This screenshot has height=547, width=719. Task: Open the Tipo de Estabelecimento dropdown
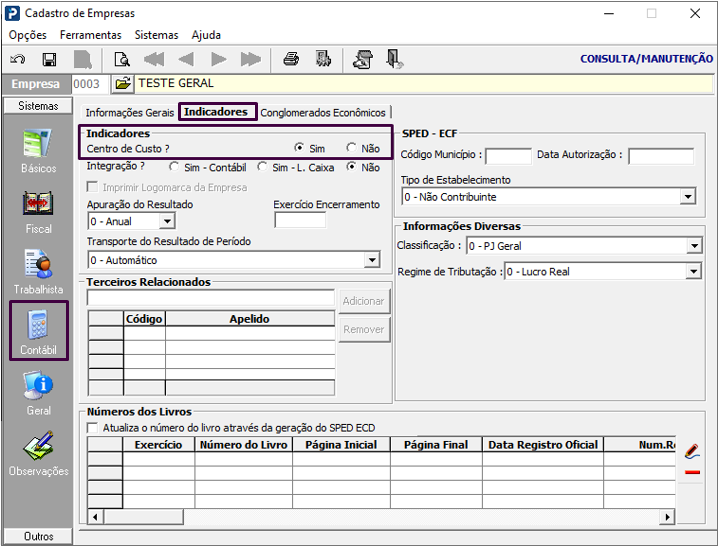click(687, 197)
